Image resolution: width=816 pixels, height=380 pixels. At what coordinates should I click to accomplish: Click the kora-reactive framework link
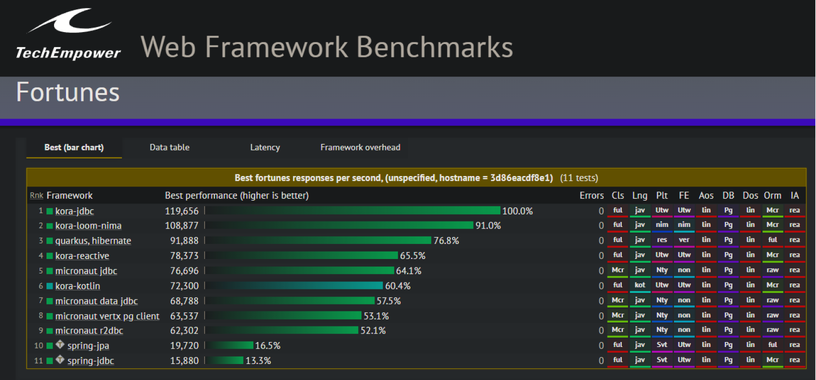(x=82, y=256)
